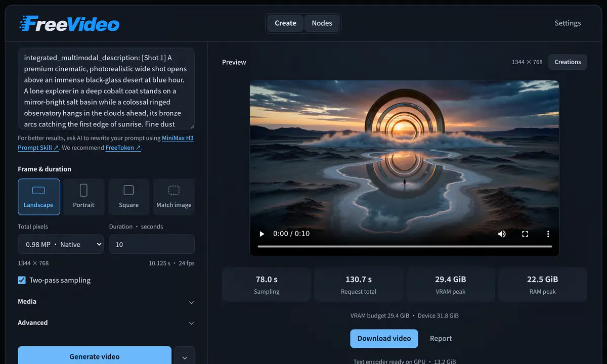Screen dimensions: 607x364
Task: Select Landscape frame format
Action: tap(39, 197)
